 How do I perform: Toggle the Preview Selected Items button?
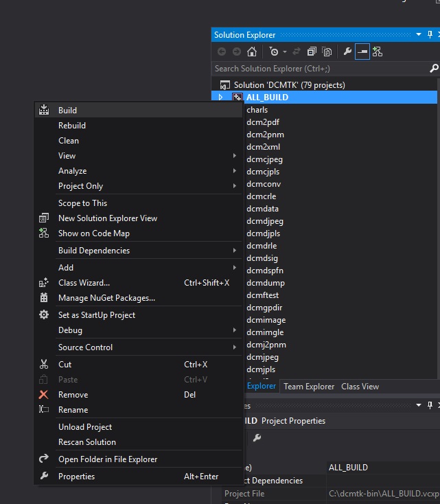click(x=362, y=51)
